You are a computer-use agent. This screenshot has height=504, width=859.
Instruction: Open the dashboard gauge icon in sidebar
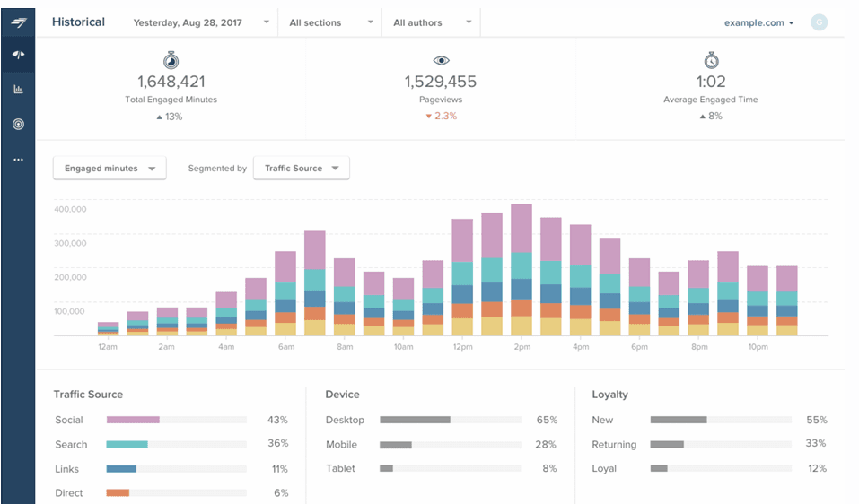tap(18, 56)
